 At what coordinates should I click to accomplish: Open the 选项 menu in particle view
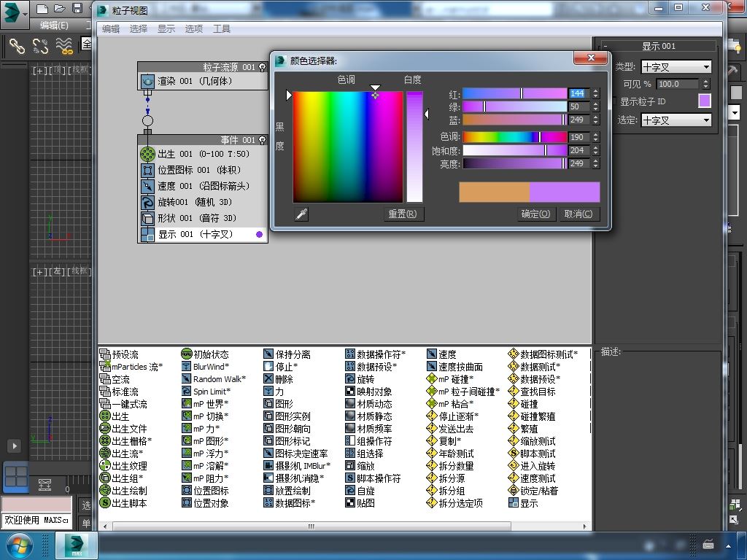coord(194,29)
